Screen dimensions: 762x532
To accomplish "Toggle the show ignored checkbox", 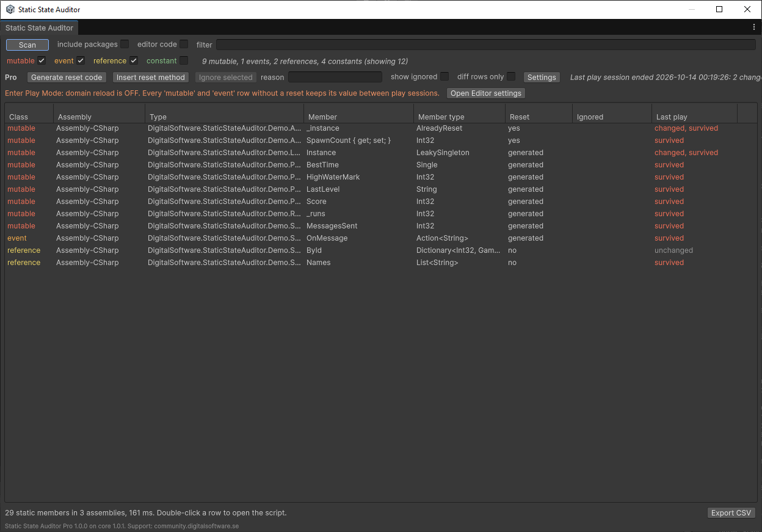I will tap(445, 76).
